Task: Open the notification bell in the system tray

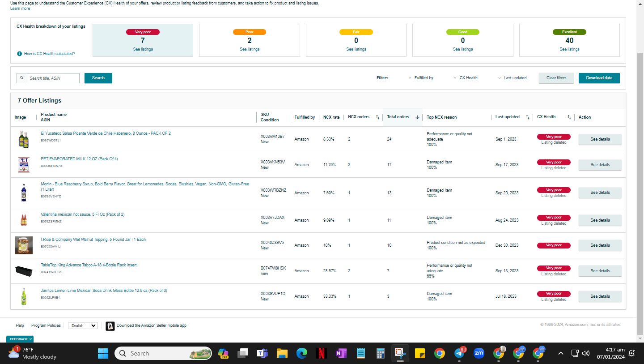Action: (x=632, y=353)
